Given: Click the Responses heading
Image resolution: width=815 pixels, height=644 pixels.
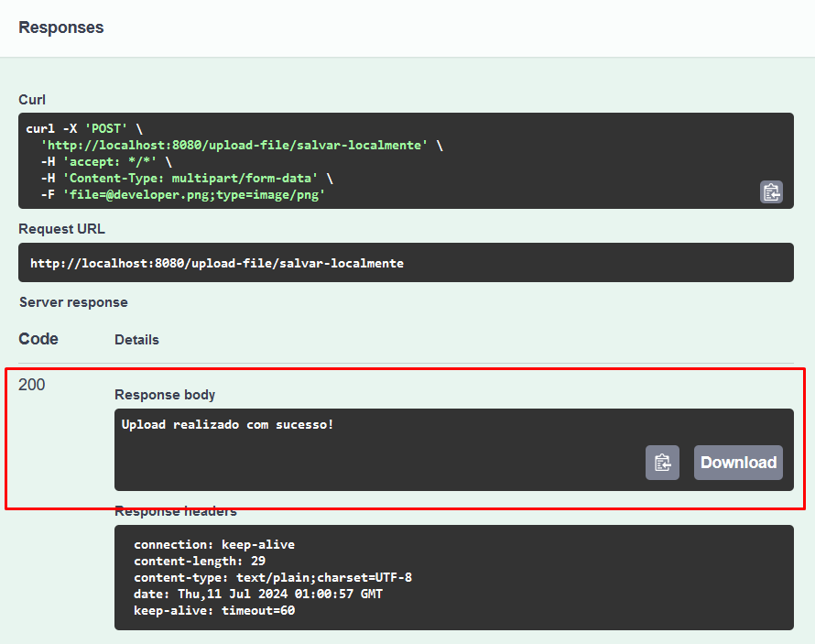Looking at the screenshot, I should pos(61,27).
